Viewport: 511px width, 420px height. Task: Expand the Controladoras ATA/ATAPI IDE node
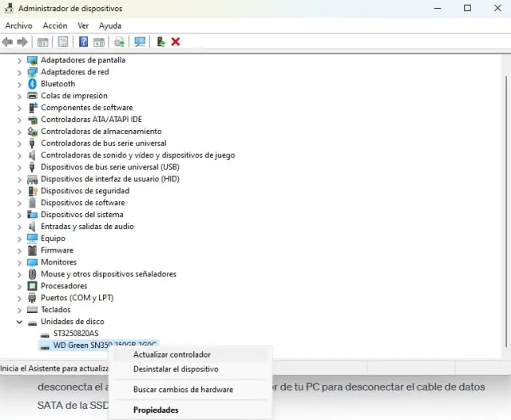19,120
